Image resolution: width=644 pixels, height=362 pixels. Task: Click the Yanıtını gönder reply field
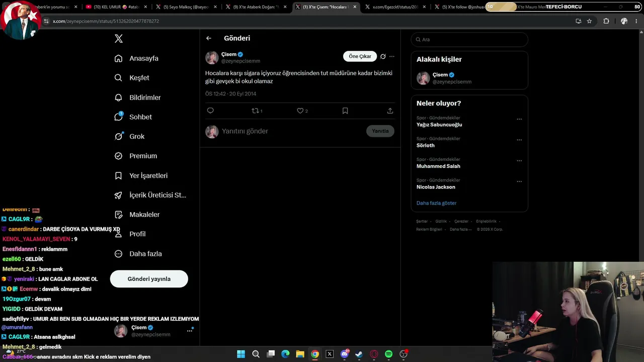(292, 131)
